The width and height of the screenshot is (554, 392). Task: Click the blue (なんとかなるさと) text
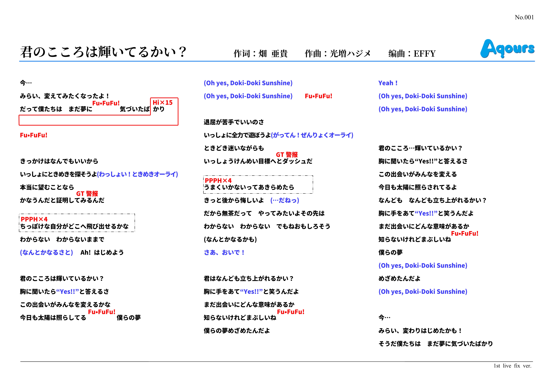tap(47, 252)
